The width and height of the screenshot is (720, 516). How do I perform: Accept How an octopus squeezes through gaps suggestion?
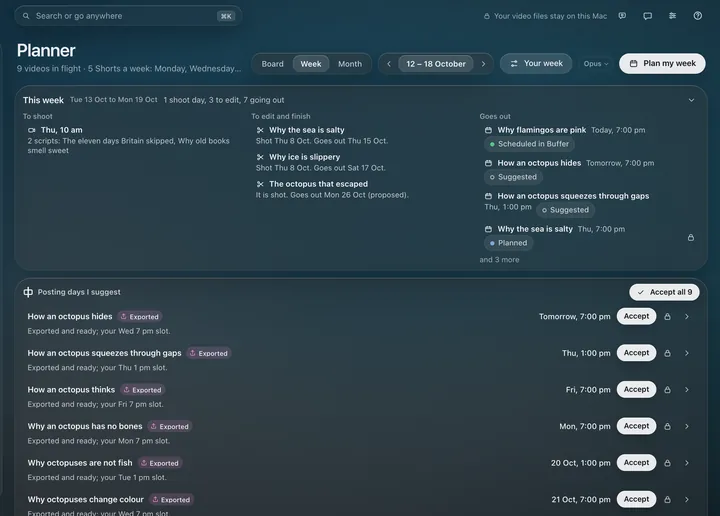pos(636,353)
